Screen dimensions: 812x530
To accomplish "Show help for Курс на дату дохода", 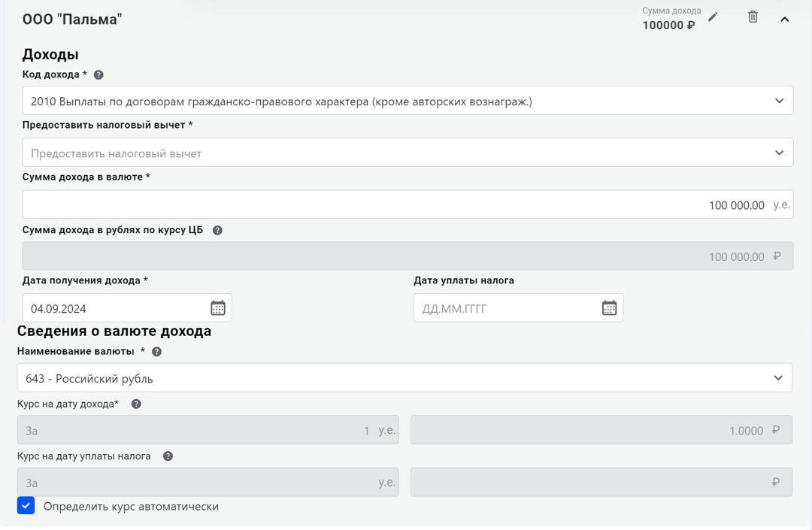I will 136,404.
